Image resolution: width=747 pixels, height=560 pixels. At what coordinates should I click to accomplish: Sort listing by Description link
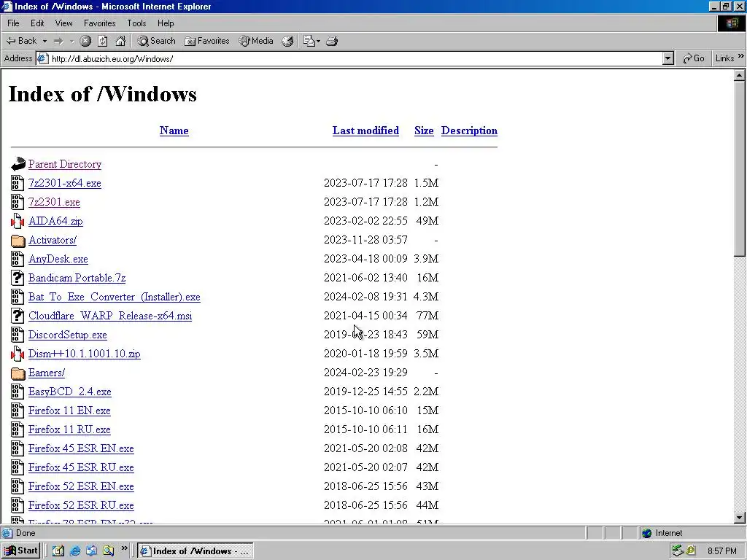coord(469,131)
